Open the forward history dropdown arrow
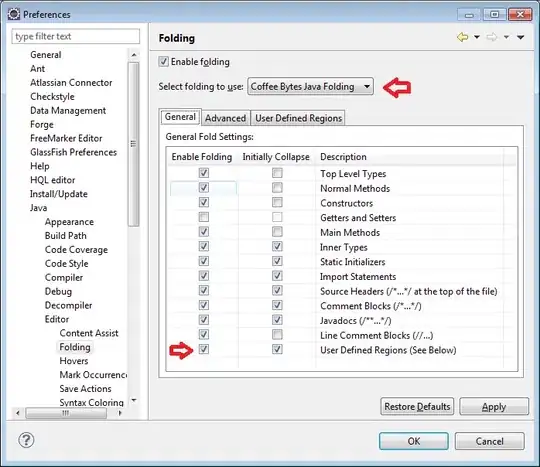 [506, 37]
